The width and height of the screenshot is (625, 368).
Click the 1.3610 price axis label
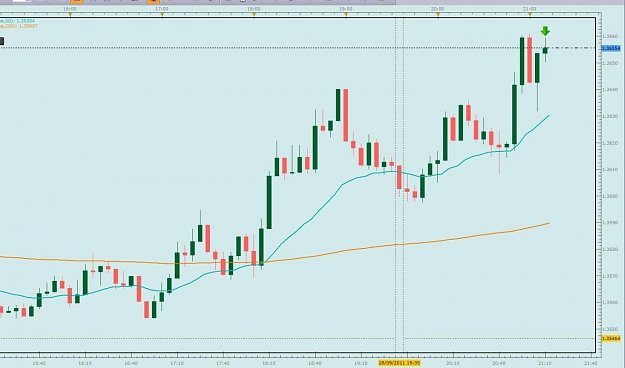[610, 170]
